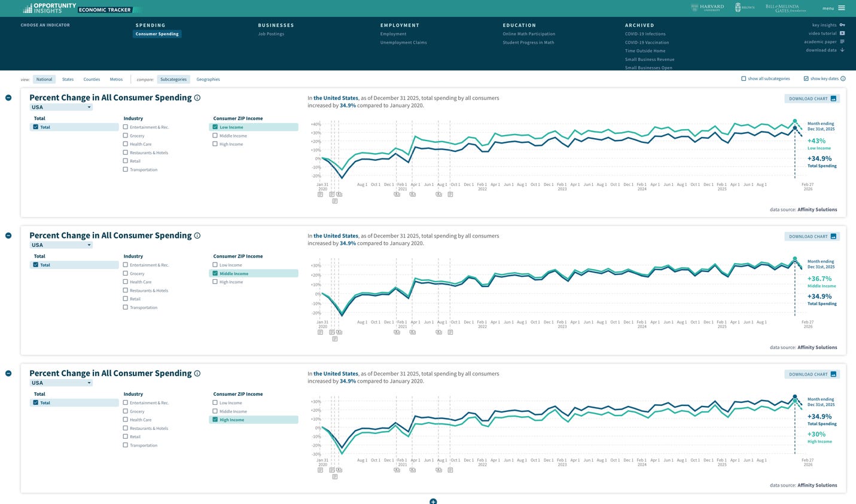856x504 pixels.
Task: Open the hamburger menu icon
Action: click(x=842, y=8)
